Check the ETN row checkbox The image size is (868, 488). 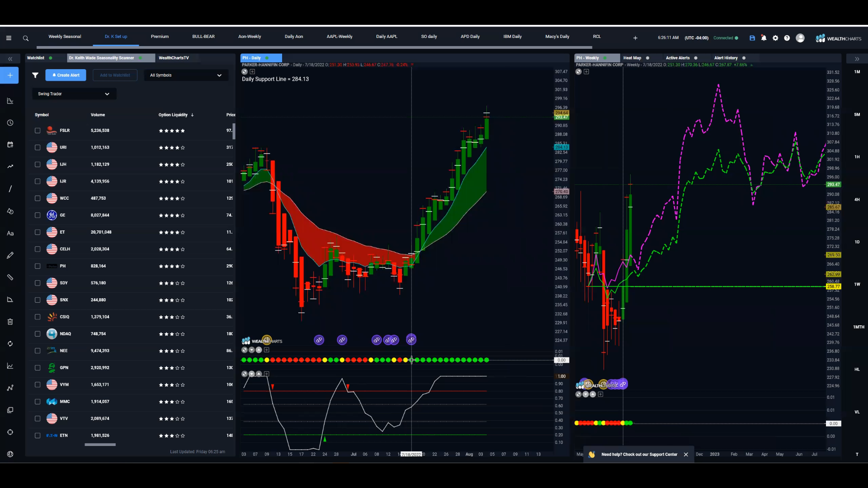pyautogui.click(x=38, y=436)
